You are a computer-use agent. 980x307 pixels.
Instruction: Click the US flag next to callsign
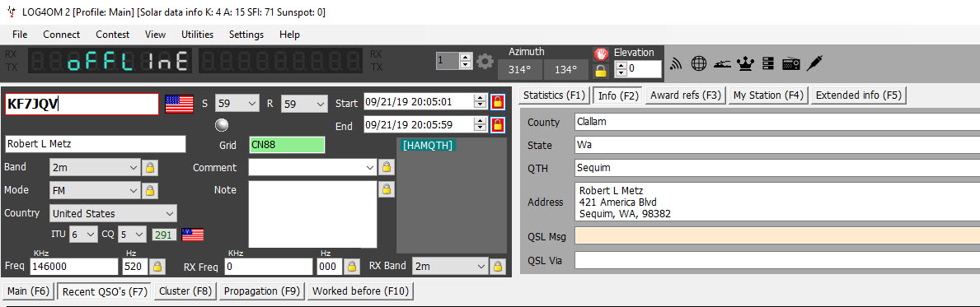(179, 104)
